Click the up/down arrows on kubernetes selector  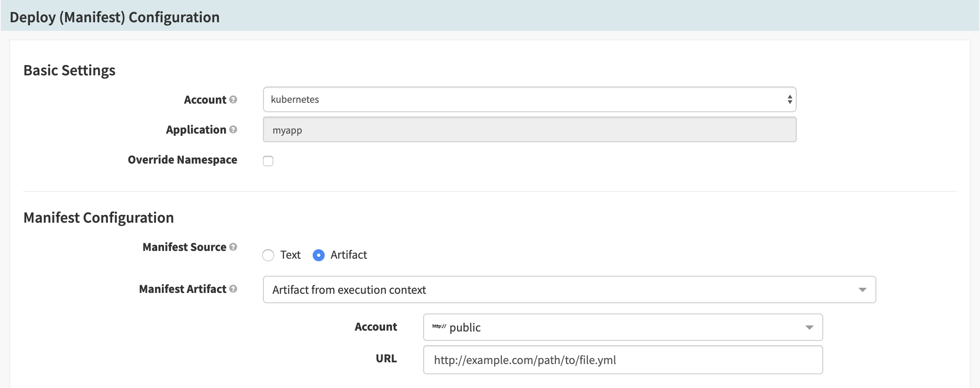point(789,99)
